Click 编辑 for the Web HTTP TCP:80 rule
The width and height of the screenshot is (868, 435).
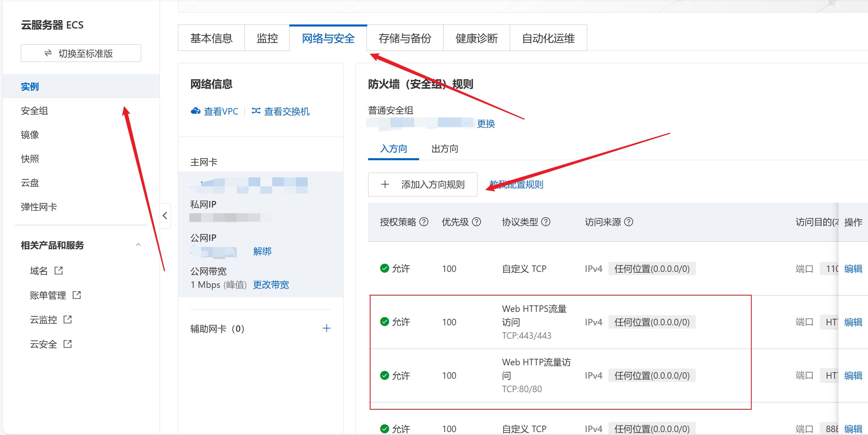pyautogui.click(x=853, y=375)
